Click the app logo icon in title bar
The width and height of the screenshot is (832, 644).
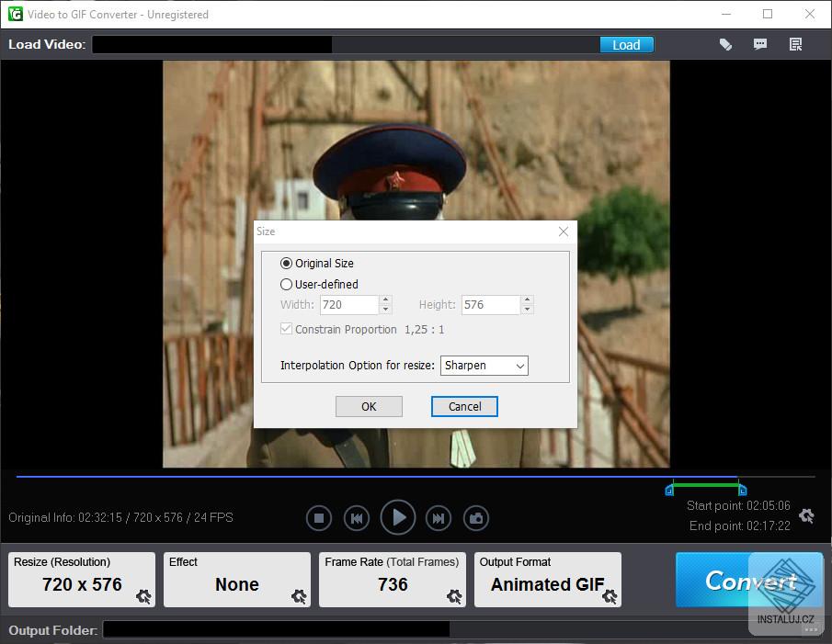click(16, 15)
